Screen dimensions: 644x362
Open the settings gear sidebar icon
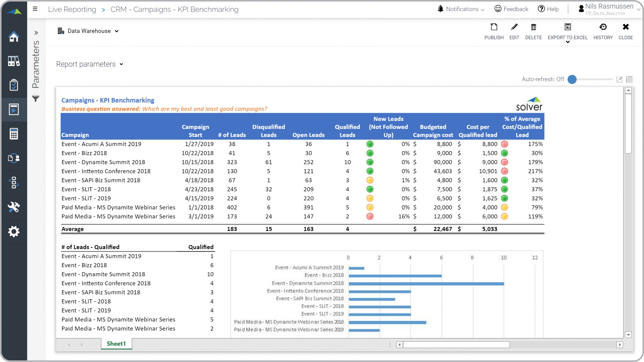click(14, 231)
